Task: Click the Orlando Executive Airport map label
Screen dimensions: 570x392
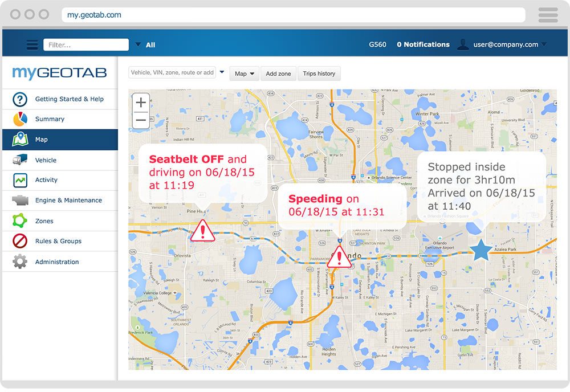Action: coord(439,245)
